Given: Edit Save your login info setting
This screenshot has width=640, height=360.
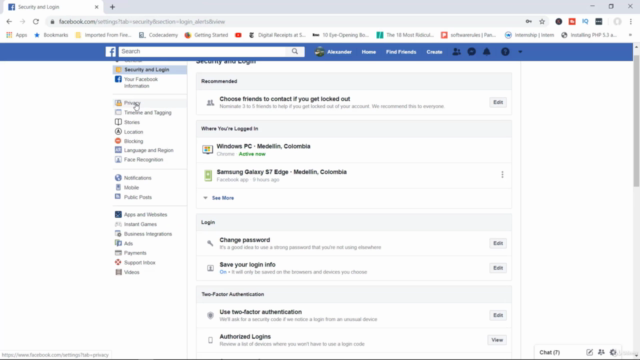Looking at the screenshot, I should (x=498, y=268).
